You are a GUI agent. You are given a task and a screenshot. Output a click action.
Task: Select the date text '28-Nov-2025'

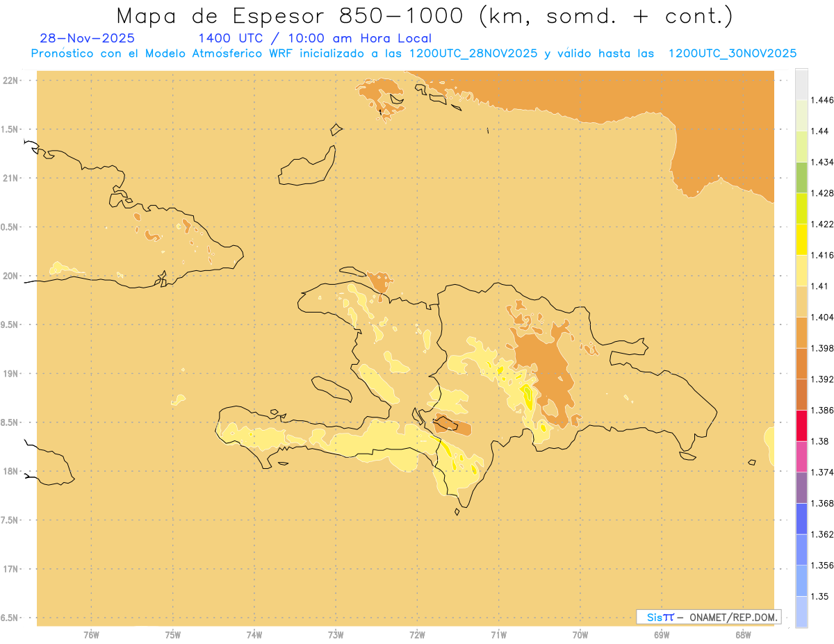coord(88,38)
